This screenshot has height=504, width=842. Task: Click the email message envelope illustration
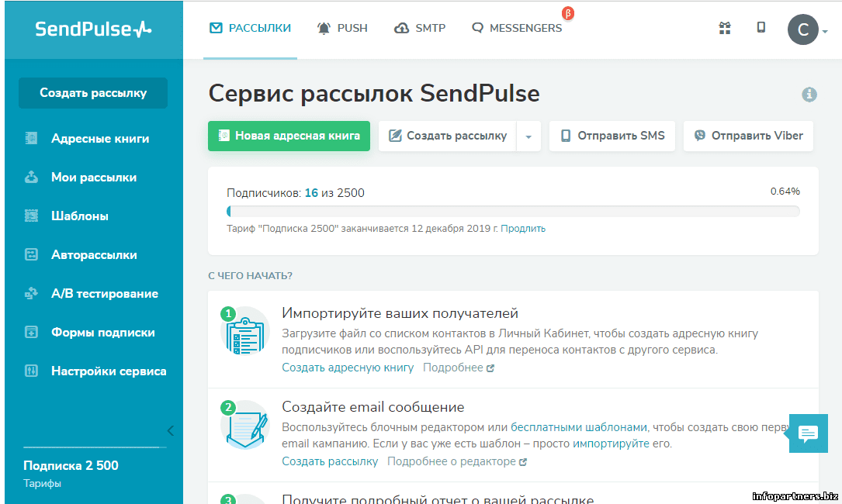(x=245, y=425)
